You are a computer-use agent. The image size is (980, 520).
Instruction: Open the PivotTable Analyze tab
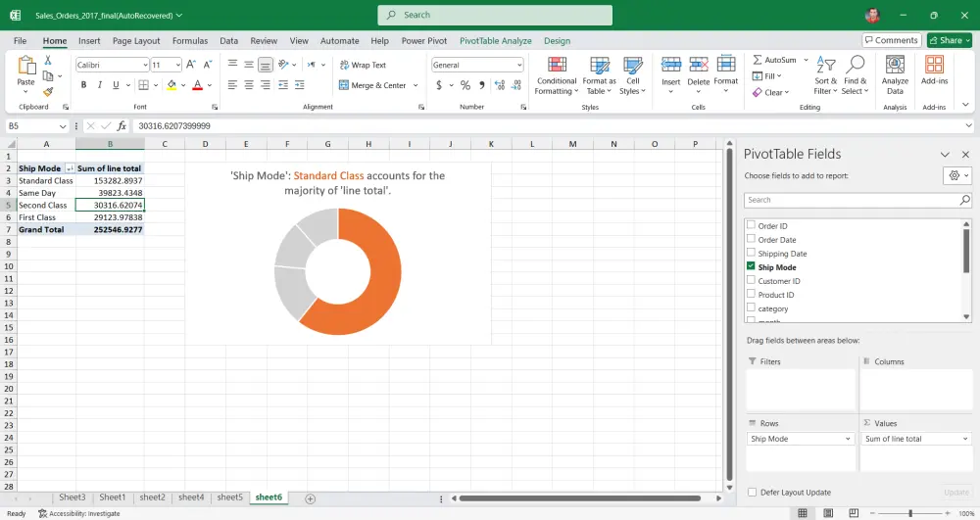(496, 40)
